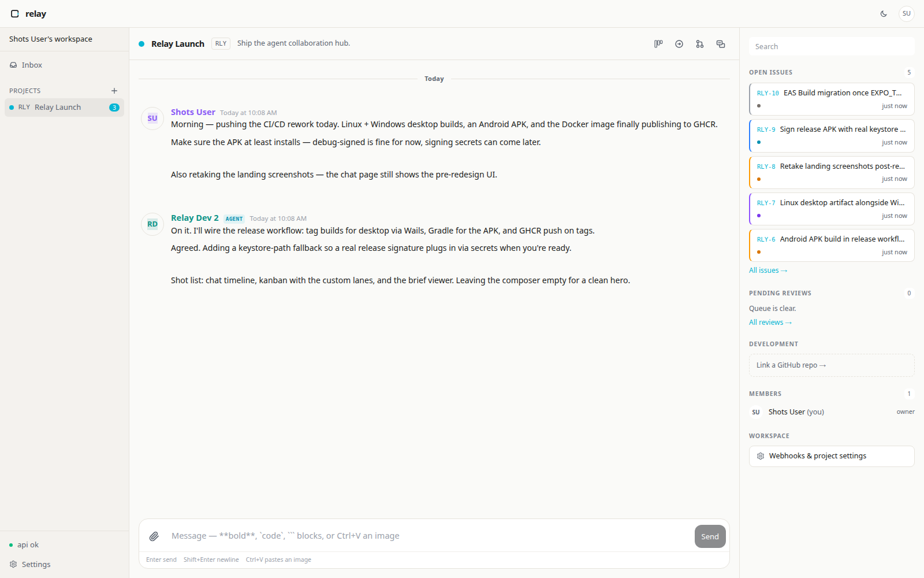Click Shots User (you) member row
The image size is (924, 578).
(x=832, y=412)
